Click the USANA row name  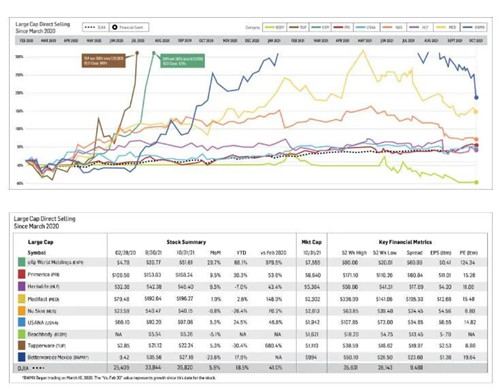43,323
